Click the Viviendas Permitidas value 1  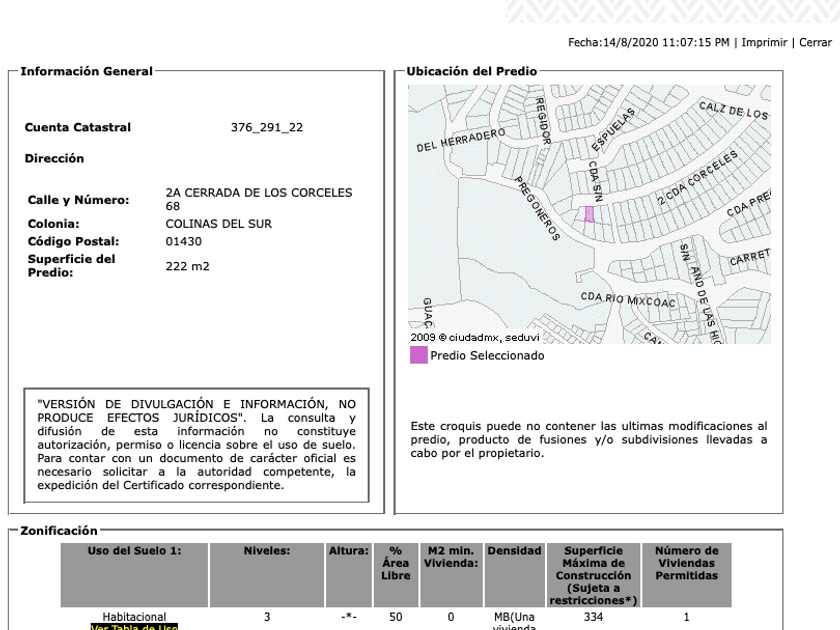point(687,617)
